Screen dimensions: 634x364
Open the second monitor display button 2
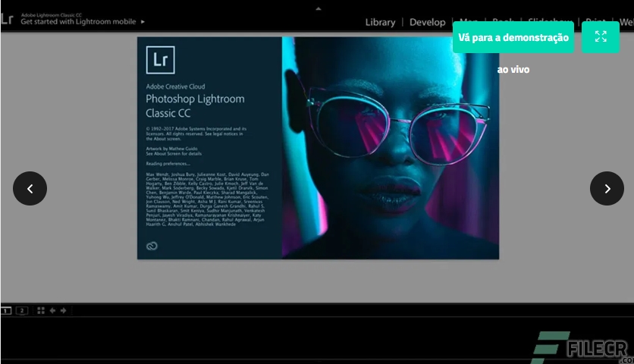[x=22, y=311]
